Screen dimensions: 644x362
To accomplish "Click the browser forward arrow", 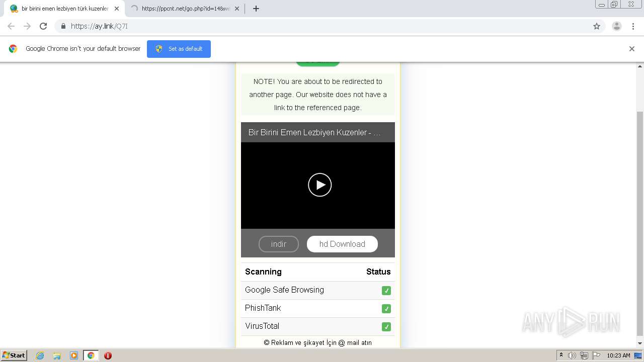I will [x=27, y=26].
